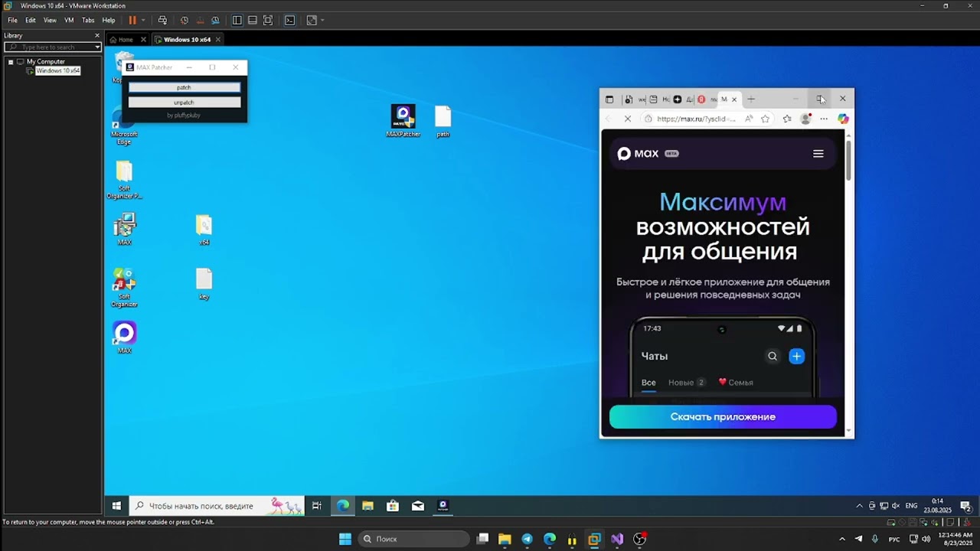Click the VMware pause virtual machine icon
The width and height of the screenshot is (980, 551).
tap(132, 21)
